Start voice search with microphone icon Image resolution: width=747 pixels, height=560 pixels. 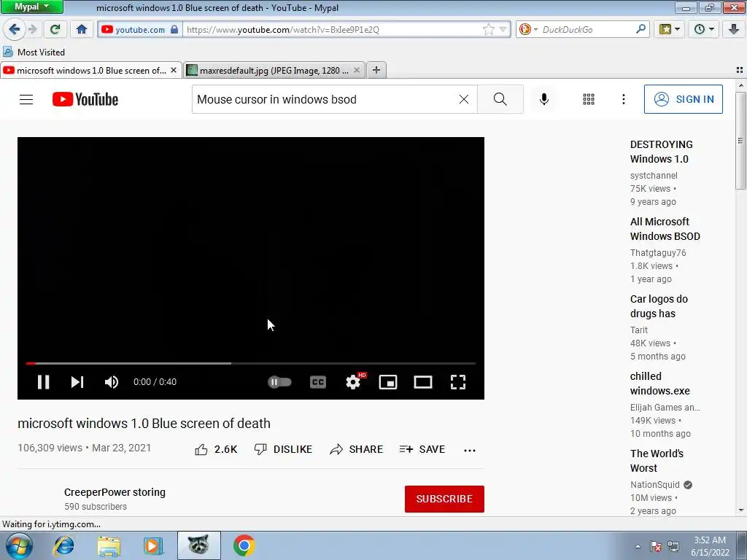544,99
